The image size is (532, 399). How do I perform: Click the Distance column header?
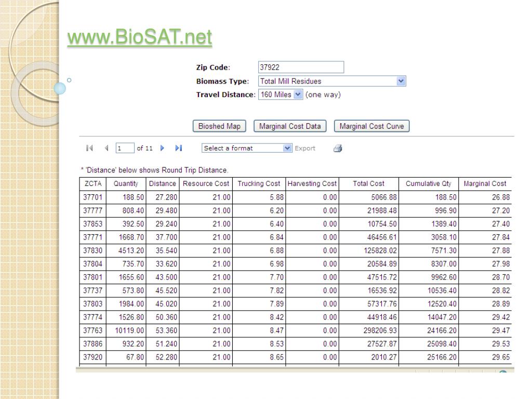[163, 183]
